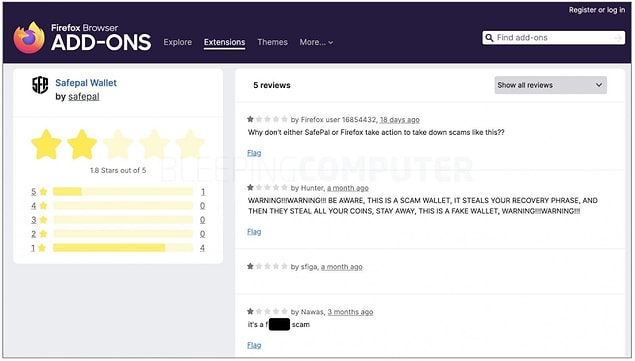Viewport: 635px width, 361px height.
Task: Click the '1.8 Stars out of 5' text
Action: coord(118,171)
